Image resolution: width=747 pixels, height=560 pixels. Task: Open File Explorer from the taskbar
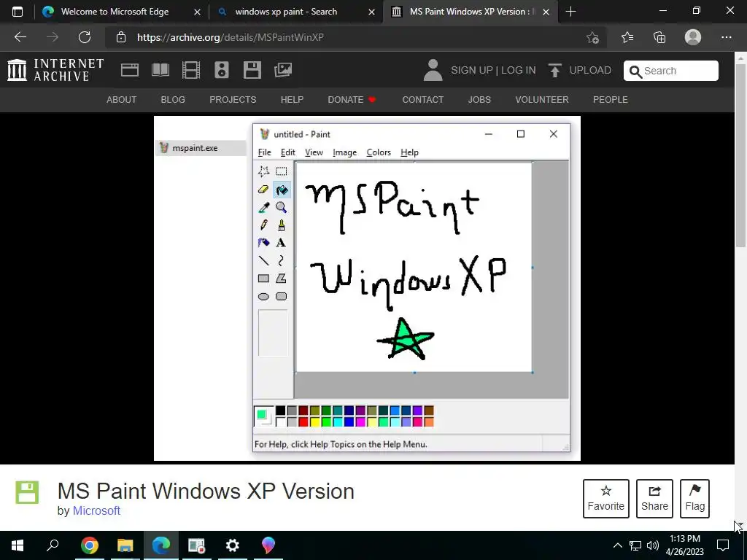[x=125, y=545]
